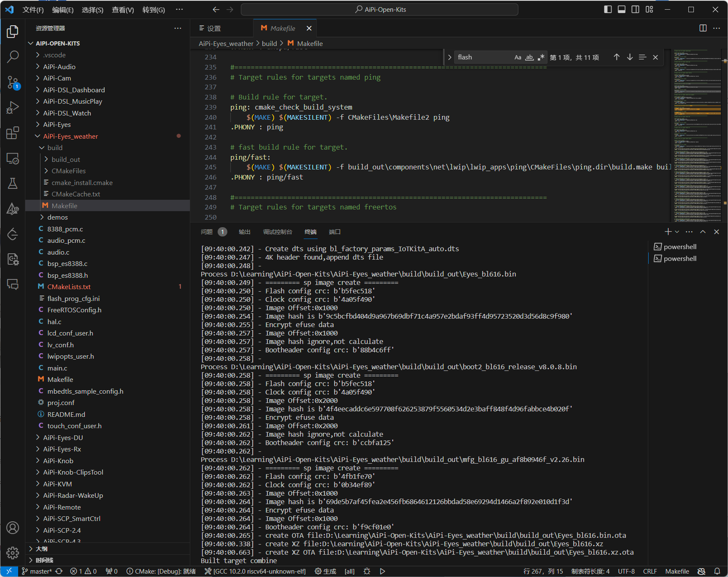Screen dimensions: 728x577
Task: Toggle match case in find widget
Action: coord(518,57)
